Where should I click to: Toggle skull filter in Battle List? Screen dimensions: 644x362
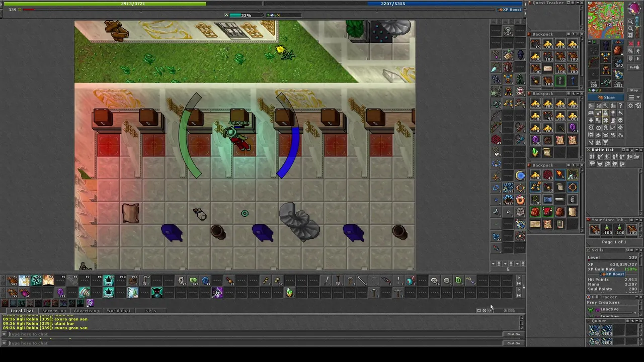(x=608, y=164)
